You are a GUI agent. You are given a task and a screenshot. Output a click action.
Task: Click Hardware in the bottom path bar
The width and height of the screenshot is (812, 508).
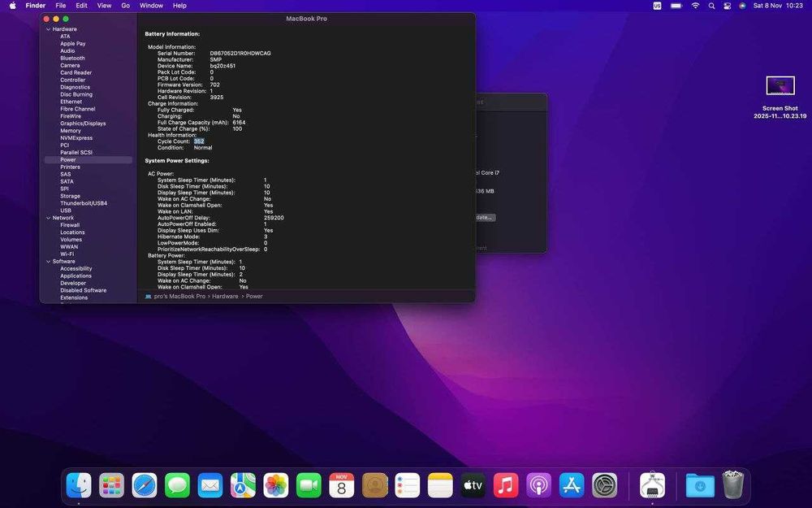225,297
